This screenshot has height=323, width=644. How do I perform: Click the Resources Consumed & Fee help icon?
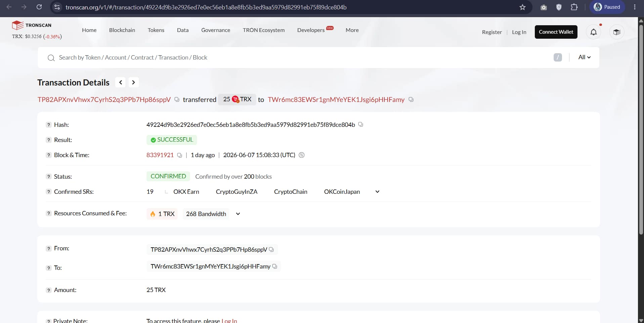tap(48, 213)
